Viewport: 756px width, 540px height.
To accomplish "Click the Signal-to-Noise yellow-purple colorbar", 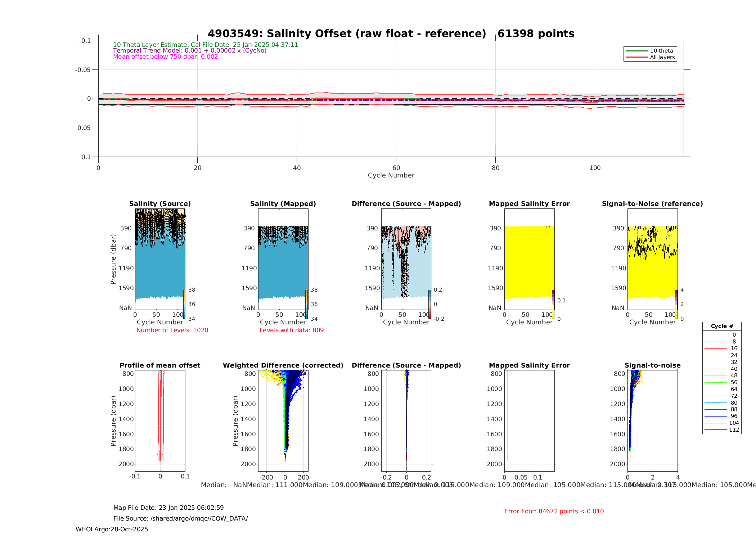I will coord(676,304).
